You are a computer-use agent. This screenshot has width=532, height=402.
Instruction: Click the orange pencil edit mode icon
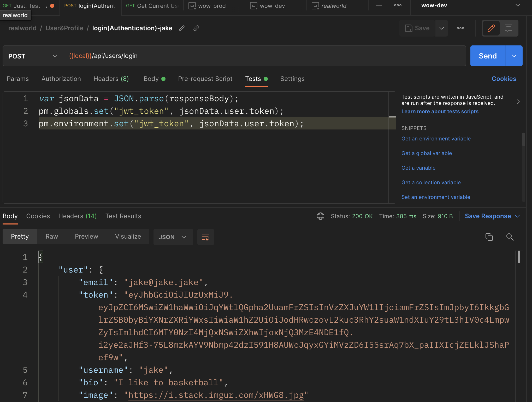pyautogui.click(x=491, y=28)
